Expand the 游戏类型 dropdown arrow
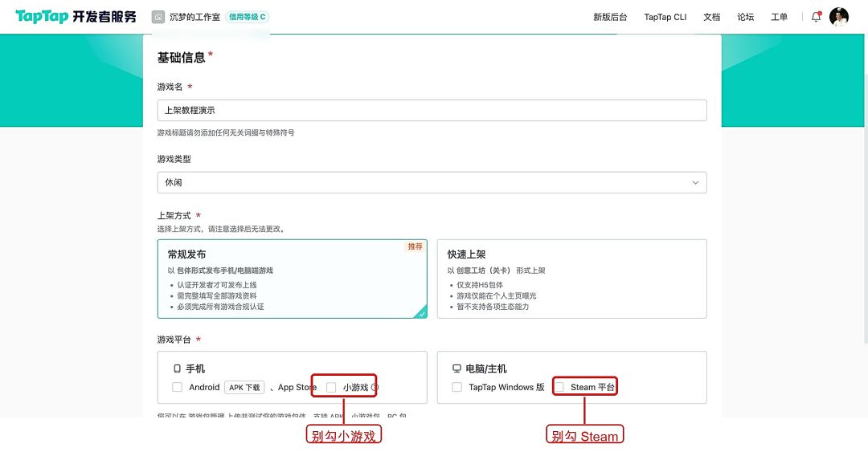Viewport: 868px width, 452px height. pyautogui.click(x=695, y=182)
